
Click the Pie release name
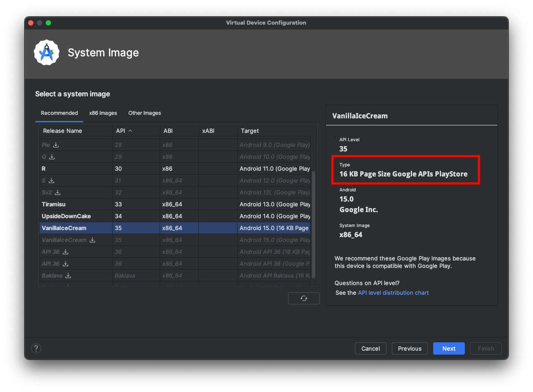[x=46, y=145]
